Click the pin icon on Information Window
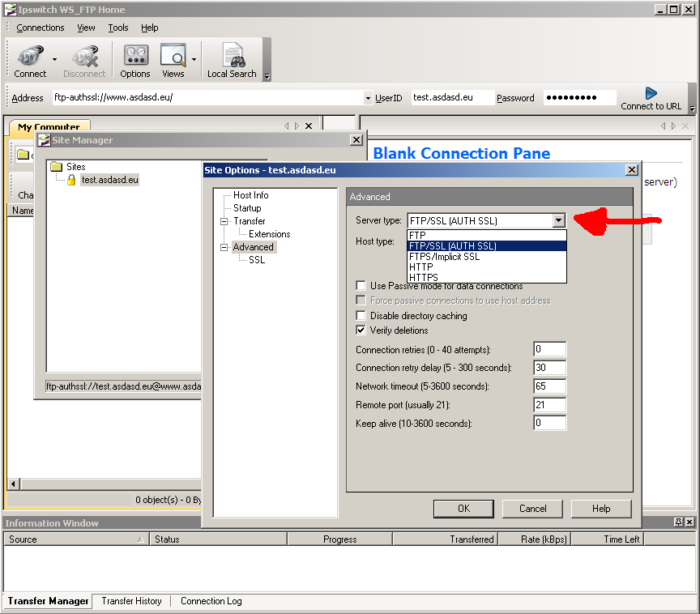 point(679,522)
